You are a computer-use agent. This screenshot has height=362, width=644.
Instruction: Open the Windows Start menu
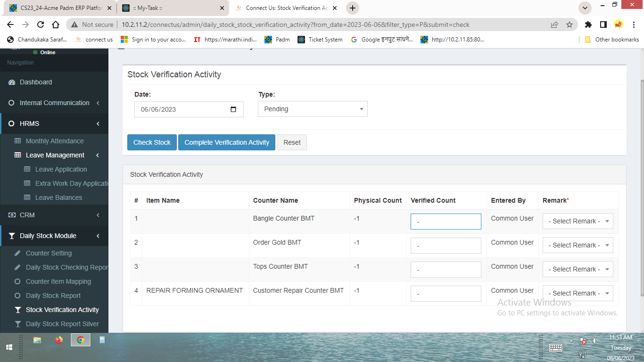coord(9,347)
